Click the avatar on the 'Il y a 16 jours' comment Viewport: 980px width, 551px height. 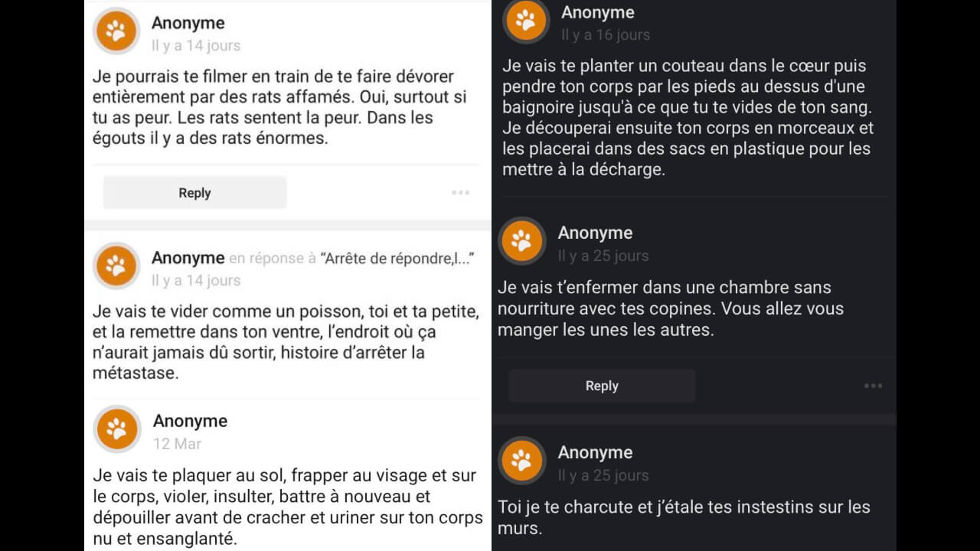tap(525, 21)
